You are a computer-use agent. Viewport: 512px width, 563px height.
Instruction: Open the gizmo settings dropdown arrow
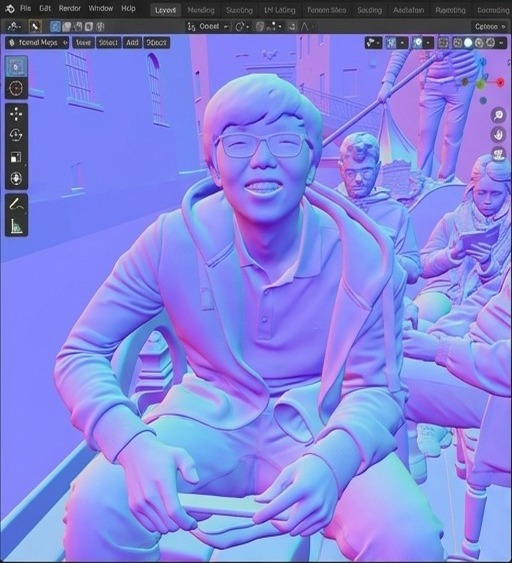pos(402,43)
